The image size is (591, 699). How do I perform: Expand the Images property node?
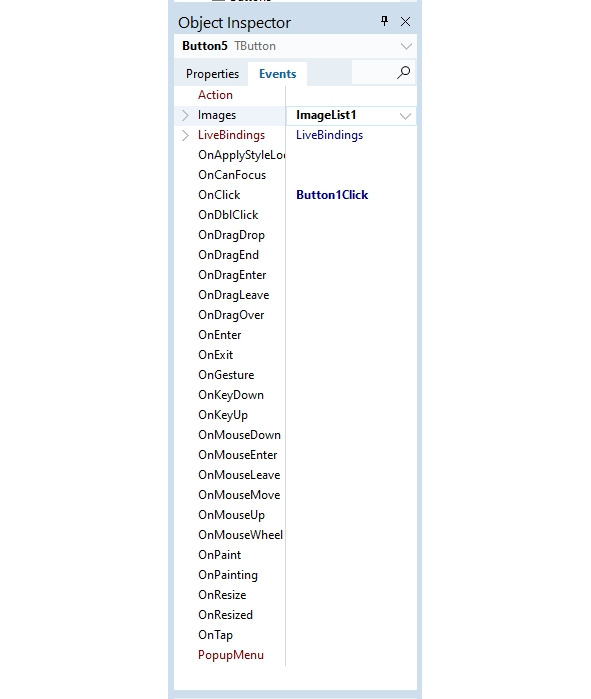click(185, 115)
